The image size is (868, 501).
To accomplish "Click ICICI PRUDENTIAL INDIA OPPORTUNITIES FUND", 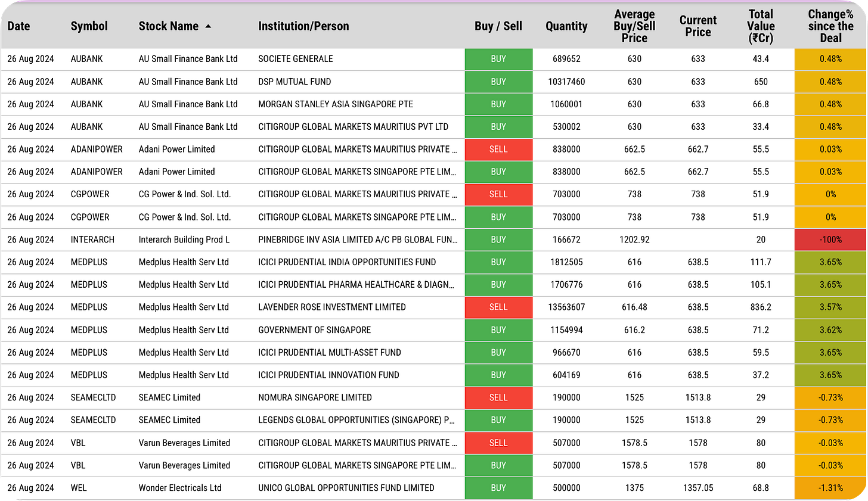I will 347,262.
